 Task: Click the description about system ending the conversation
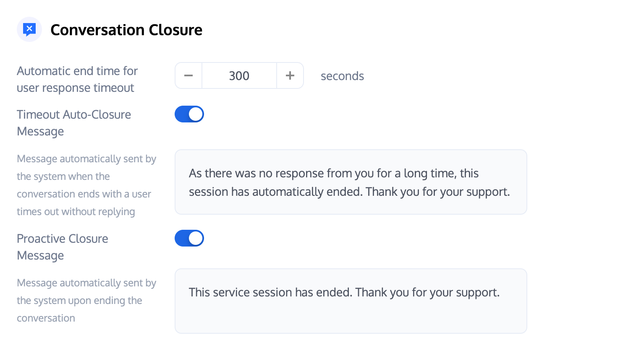coord(86,301)
